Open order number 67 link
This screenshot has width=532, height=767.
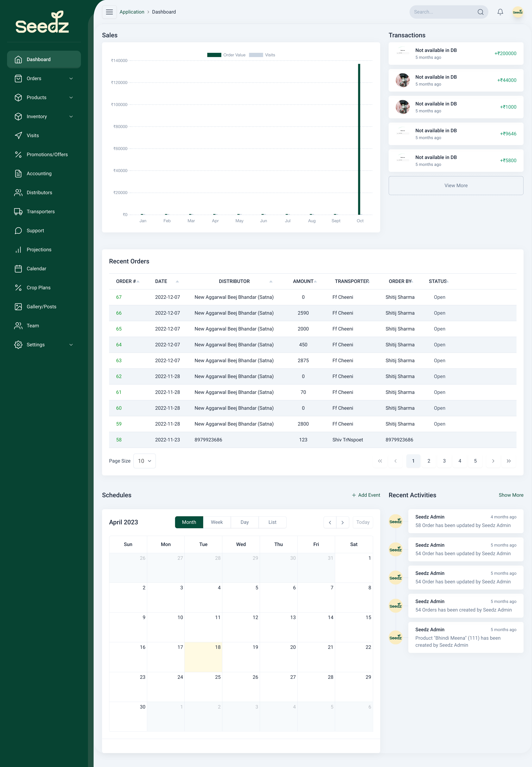click(119, 297)
